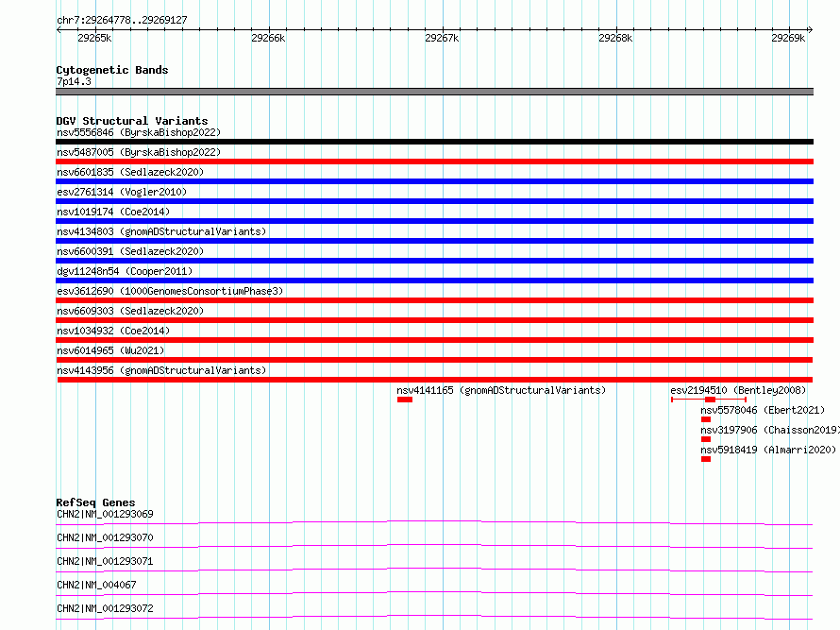The image size is (840, 630).
Task: Select the blue esv2761314 variant bar
Action: pyautogui.click(x=434, y=201)
